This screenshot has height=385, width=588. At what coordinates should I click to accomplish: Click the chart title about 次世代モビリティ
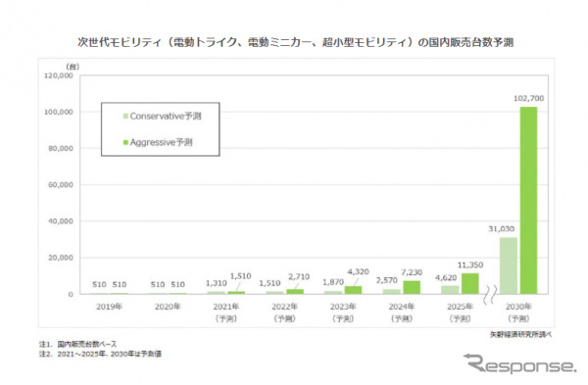tap(296, 42)
